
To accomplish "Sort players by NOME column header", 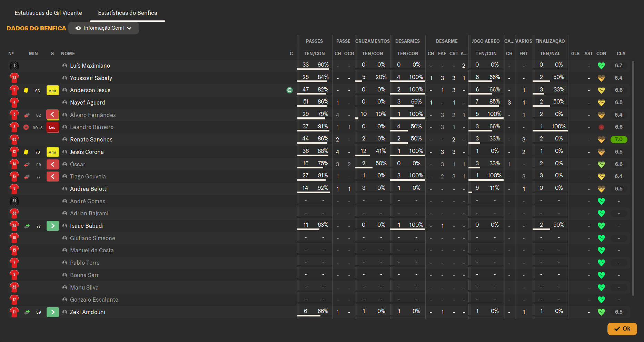I will (x=68, y=53).
